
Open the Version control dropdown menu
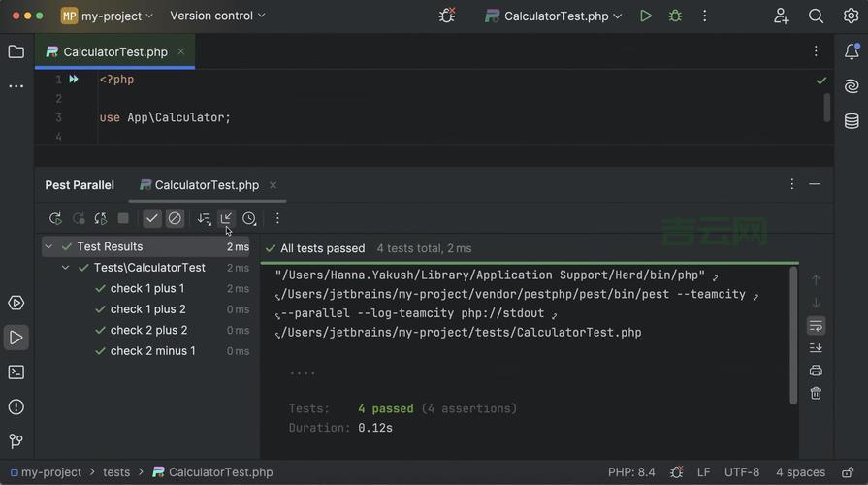click(217, 16)
